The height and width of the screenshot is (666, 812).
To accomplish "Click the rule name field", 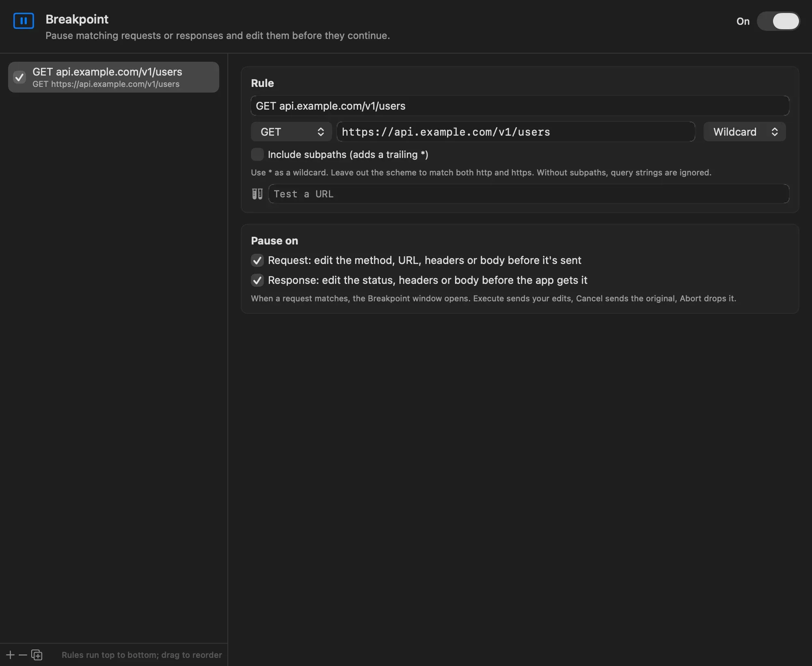I will tap(520, 106).
